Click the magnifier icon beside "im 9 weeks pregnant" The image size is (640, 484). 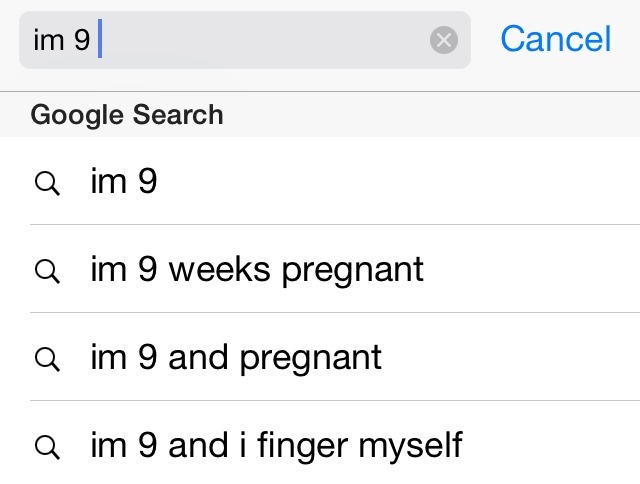coord(47,271)
